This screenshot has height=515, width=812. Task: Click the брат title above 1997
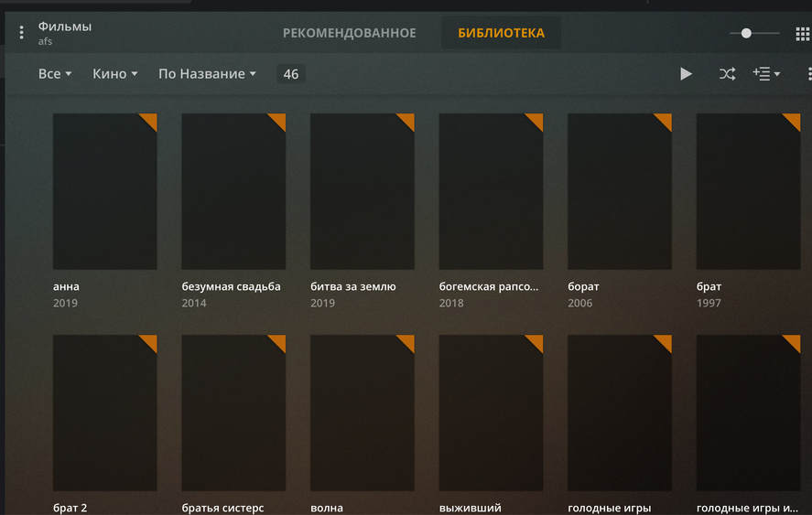(x=709, y=286)
